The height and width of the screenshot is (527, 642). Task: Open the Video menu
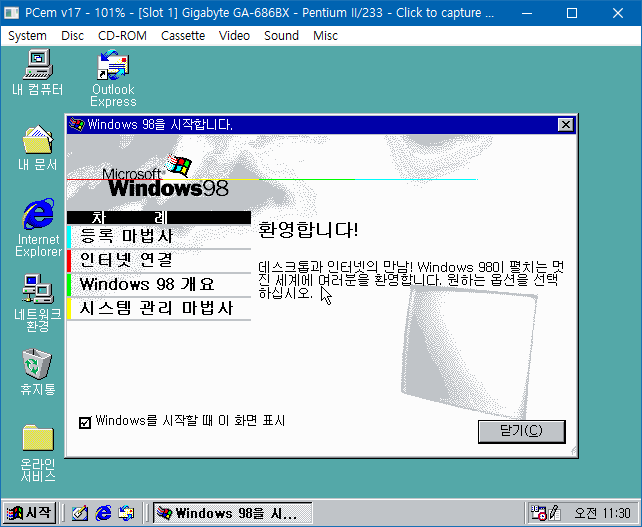click(234, 36)
